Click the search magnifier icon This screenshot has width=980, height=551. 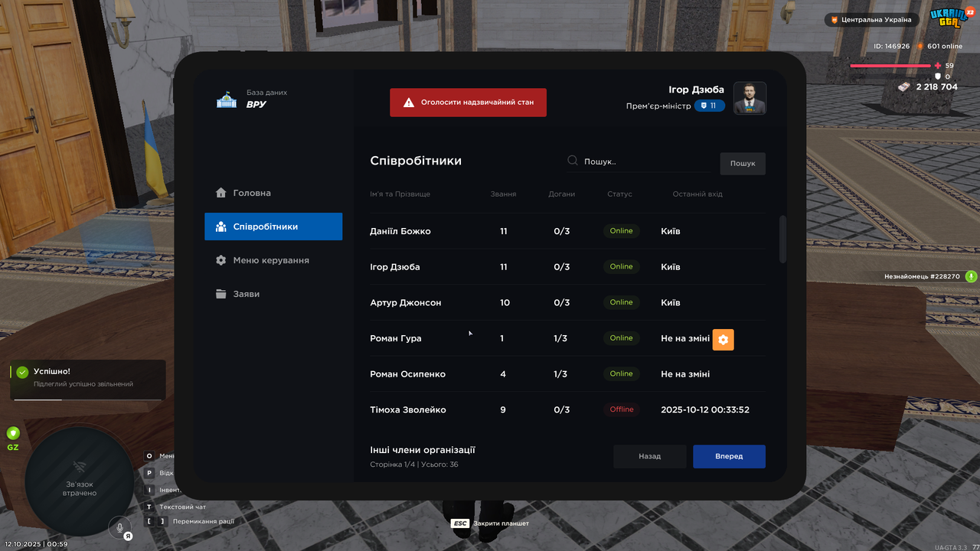(x=573, y=161)
